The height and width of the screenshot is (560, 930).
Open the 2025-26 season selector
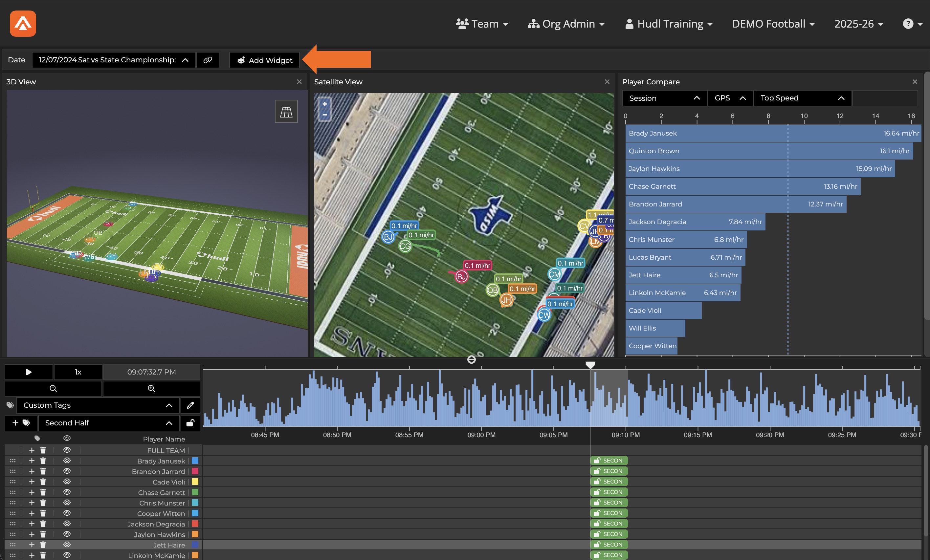coord(859,24)
